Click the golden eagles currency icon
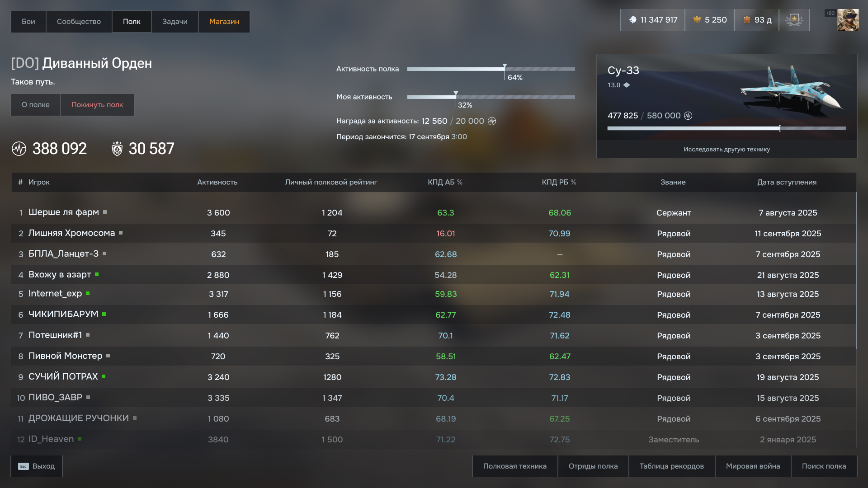This screenshot has height=488, width=868. [x=697, y=20]
